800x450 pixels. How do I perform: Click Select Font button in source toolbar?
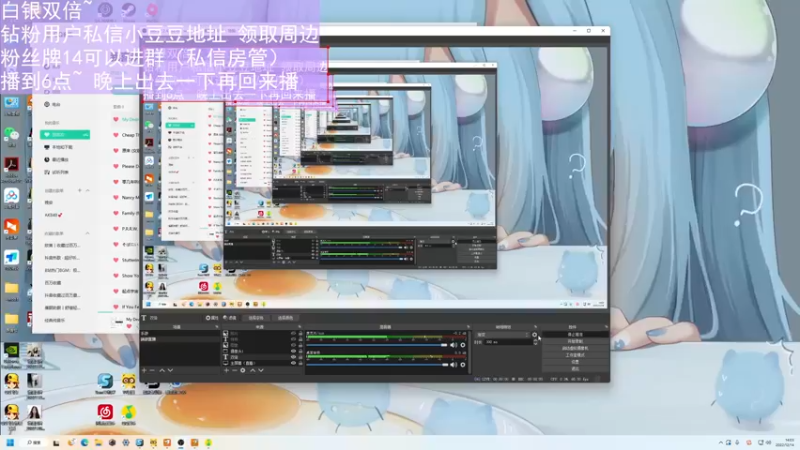(256, 317)
